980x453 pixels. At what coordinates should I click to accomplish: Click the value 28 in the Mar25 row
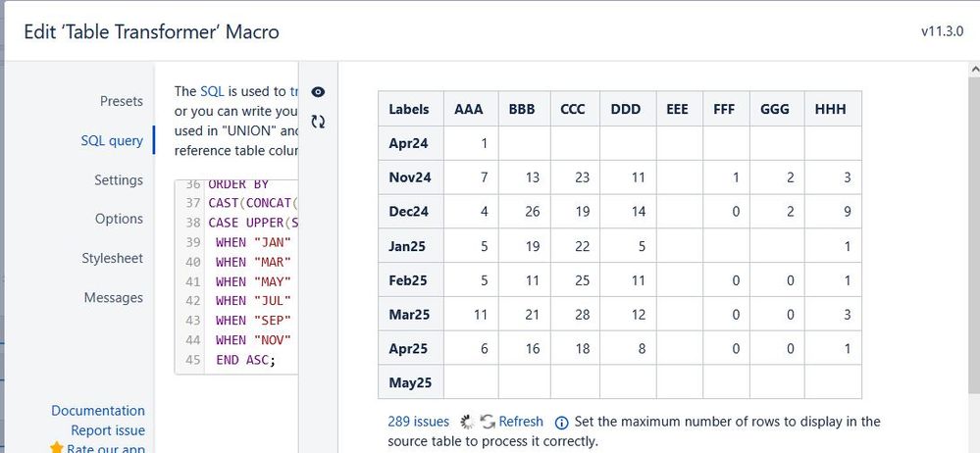(582, 315)
